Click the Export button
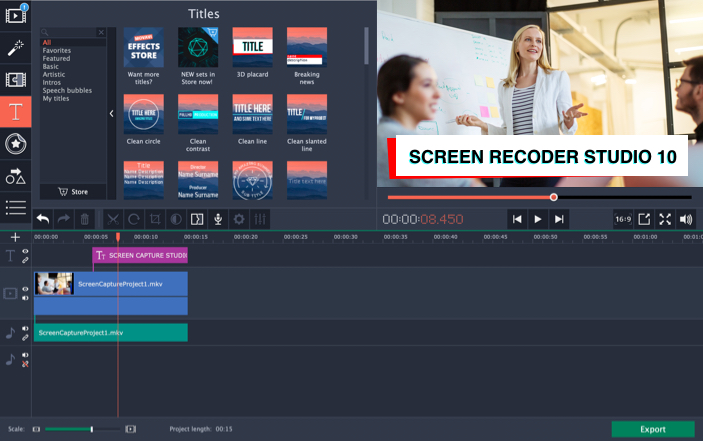 tap(652, 429)
